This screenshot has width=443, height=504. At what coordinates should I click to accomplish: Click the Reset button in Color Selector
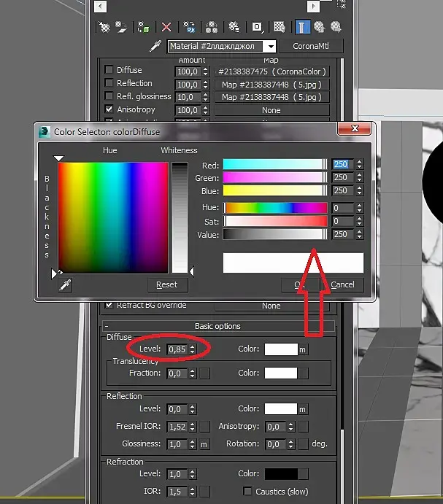click(167, 284)
